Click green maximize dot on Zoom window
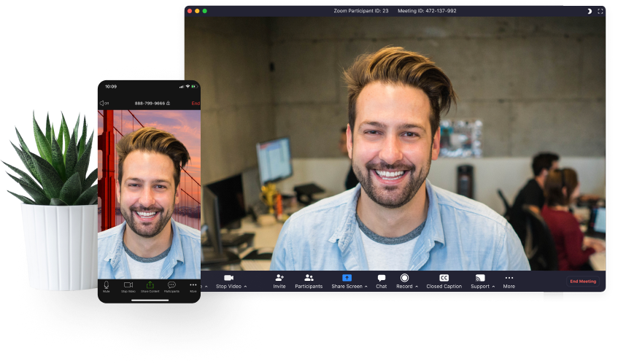618x364 pixels. point(204,11)
